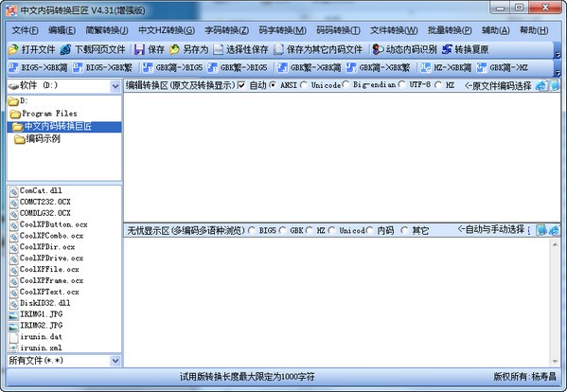The image size is (567, 392).
Task: Click the GBK简->HZ conversion icon
Action: click(482, 67)
